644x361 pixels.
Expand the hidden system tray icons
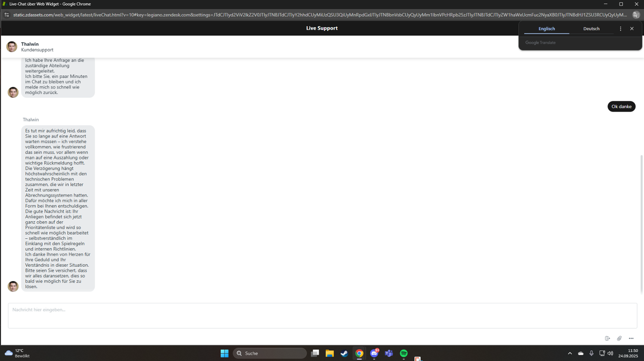pos(570,353)
